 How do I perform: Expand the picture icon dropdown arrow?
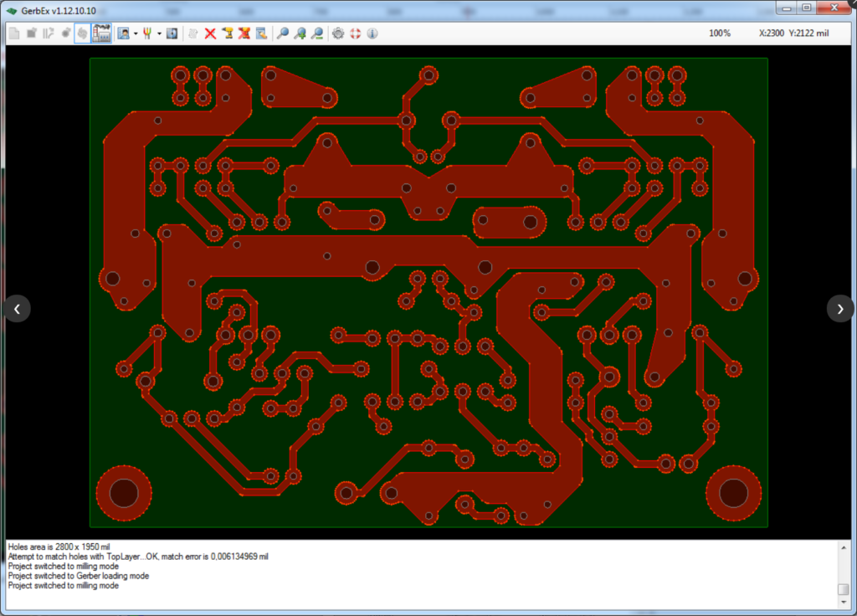coord(136,33)
